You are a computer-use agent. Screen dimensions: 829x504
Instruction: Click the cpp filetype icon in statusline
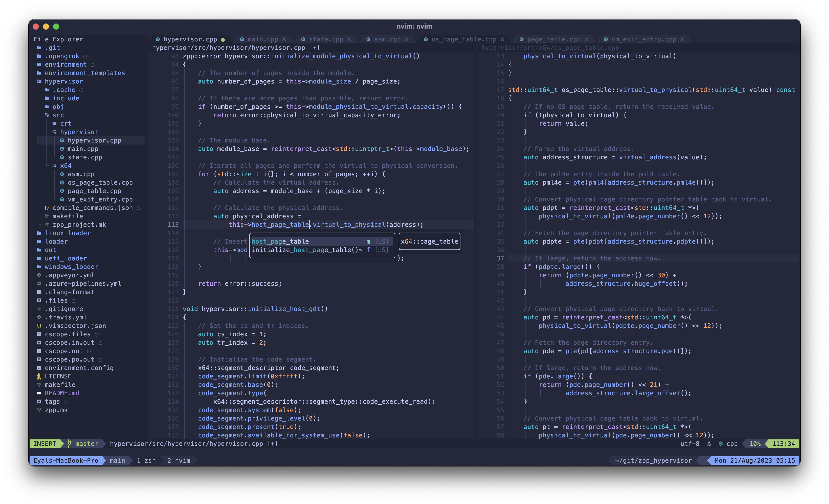[x=720, y=443]
